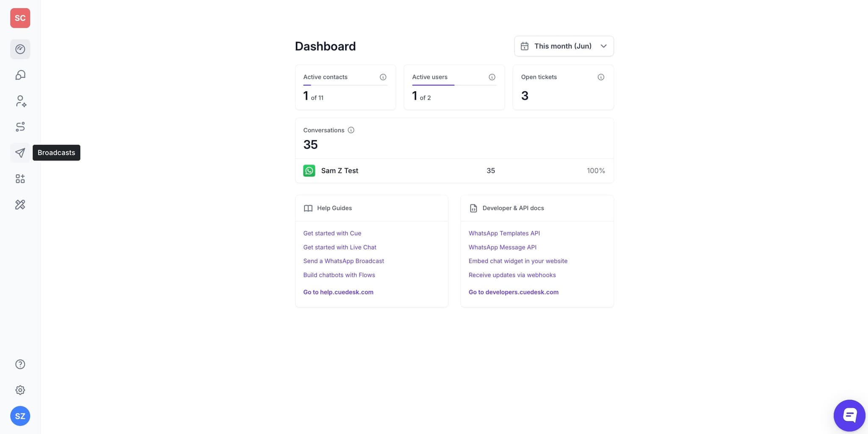868x434 pixels.
Task: Select the Broadcasts paper plane icon
Action: (20, 153)
